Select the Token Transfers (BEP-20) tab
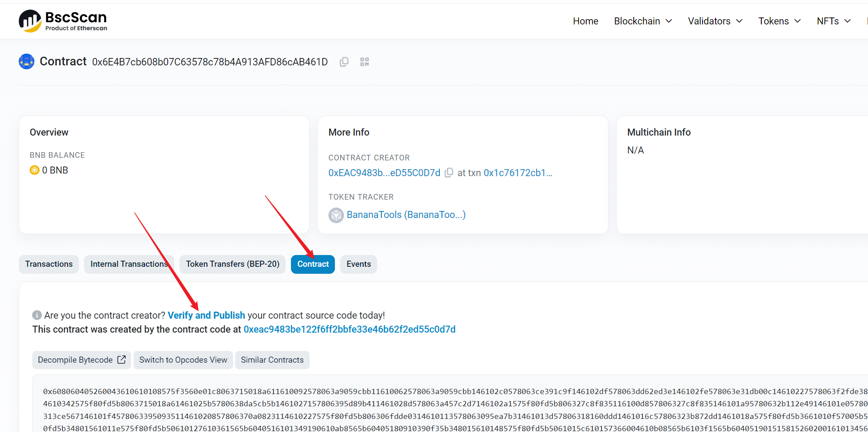Image resolution: width=868 pixels, height=432 pixels. [x=233, y=264]
